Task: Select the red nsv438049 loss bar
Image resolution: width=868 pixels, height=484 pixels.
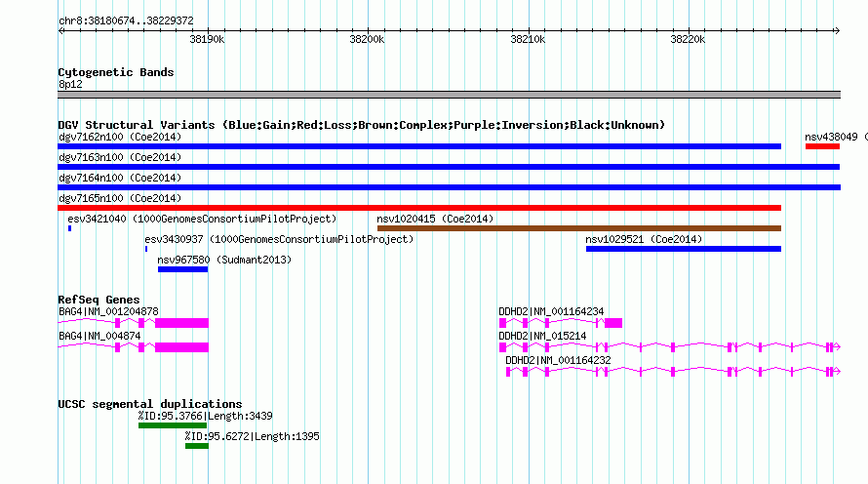Action: click(822, 146)
